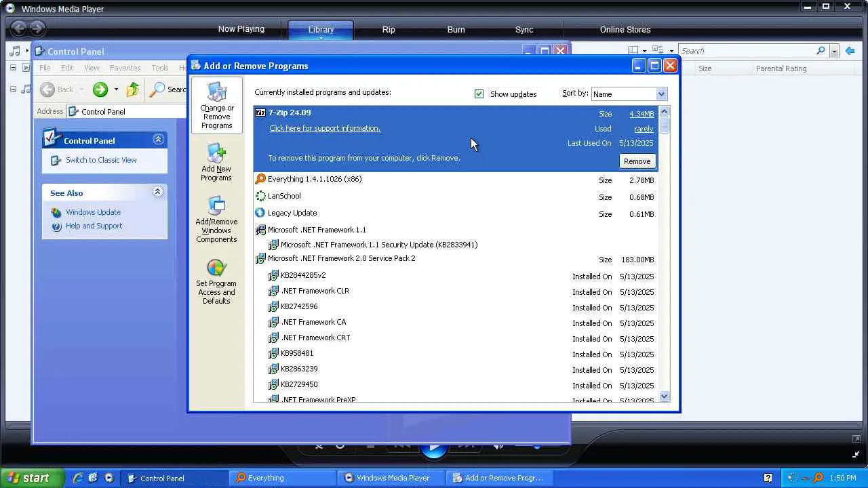The height and width of the screenshot is (488, 868).
Task: Click the Media Player quick launch icon
Action: click(108, 478)
